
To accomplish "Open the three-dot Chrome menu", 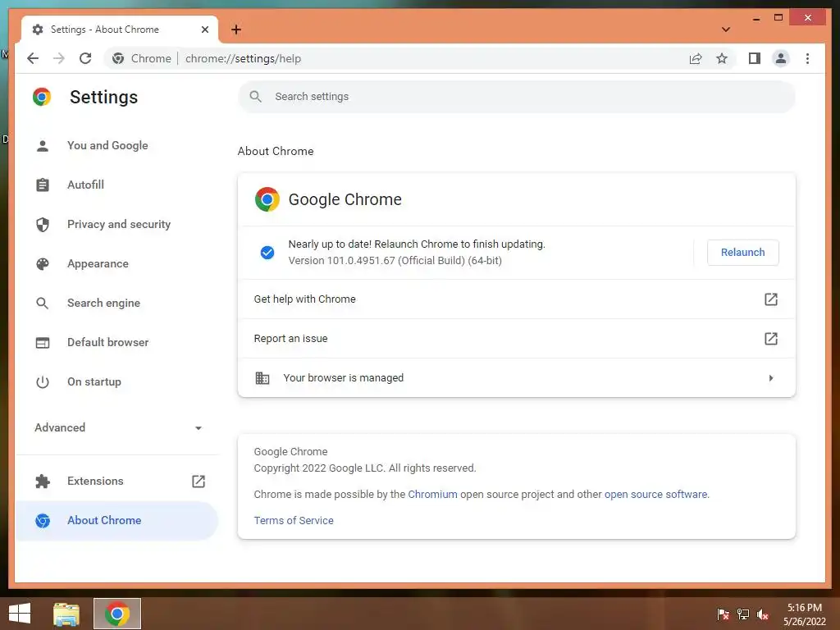I will [807, 58].
